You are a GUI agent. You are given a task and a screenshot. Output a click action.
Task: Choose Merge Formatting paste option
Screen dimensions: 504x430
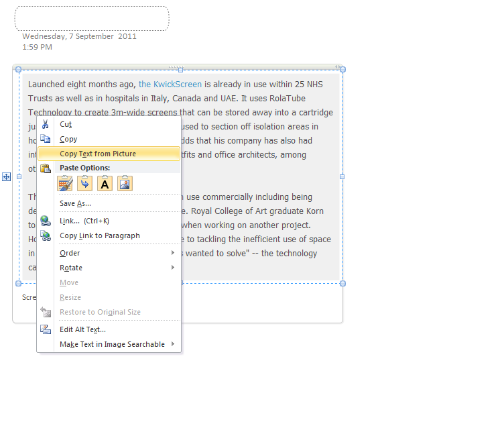click(x=85, y=183)
